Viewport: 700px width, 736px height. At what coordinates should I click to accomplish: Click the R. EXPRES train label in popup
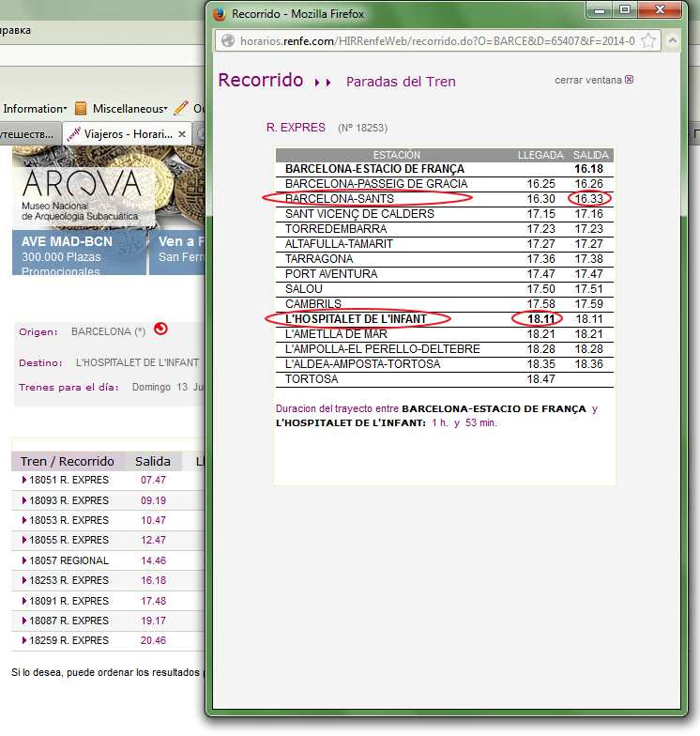point(296,128)
